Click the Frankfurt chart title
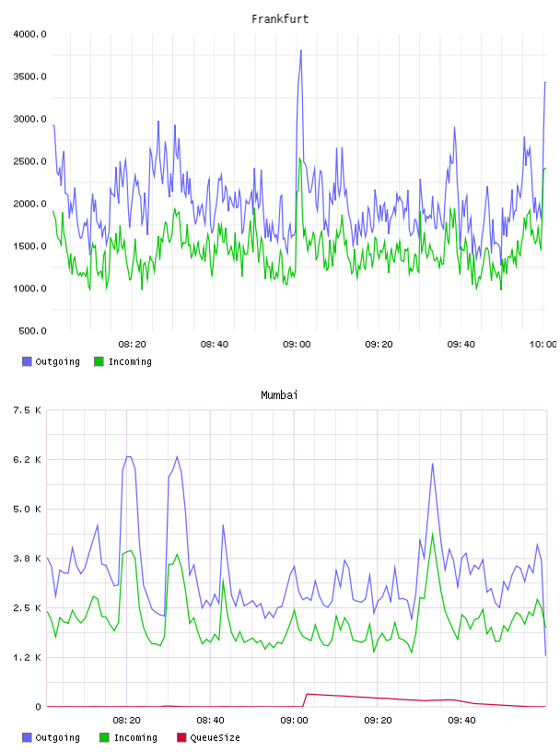Image resolution: width=560 pixels, height=752 pixels. [280, 19]
